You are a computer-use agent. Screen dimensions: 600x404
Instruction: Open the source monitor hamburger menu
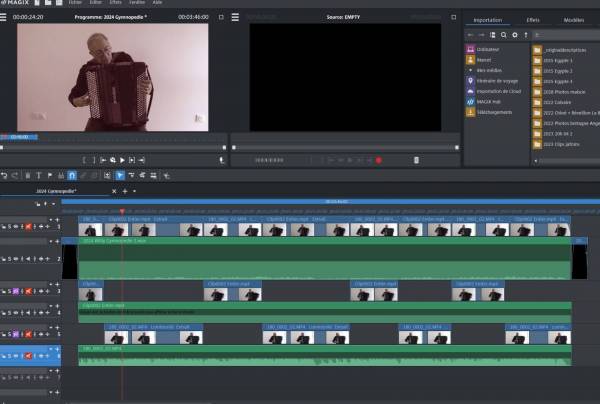coord(236,18)
